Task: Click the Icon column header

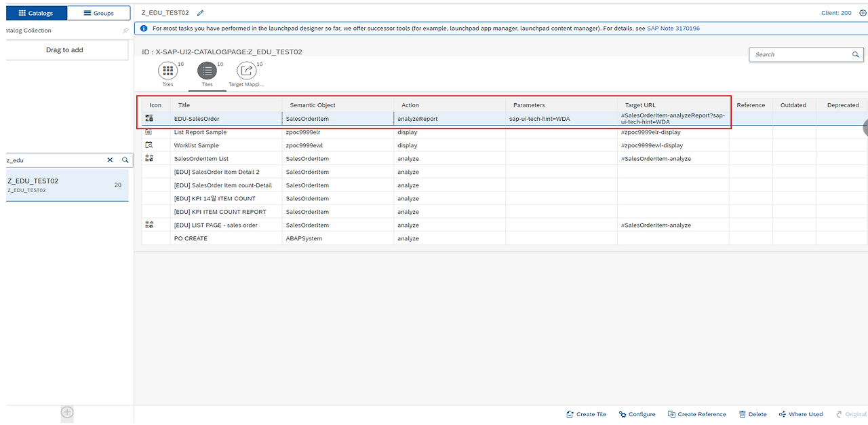Action: (x=155, y=105)
